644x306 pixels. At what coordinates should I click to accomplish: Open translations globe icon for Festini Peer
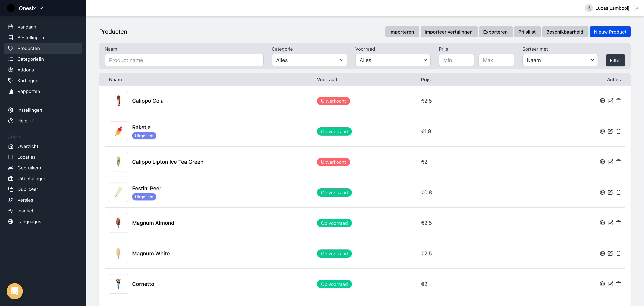point(602,192)
